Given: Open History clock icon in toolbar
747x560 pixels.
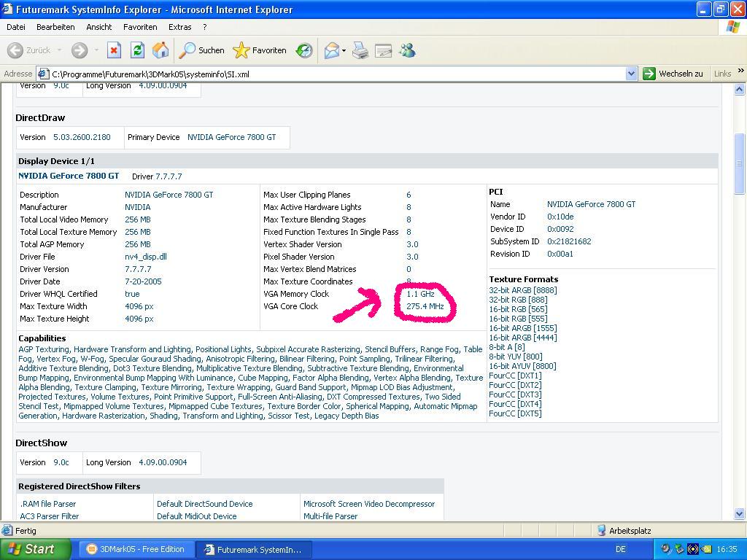Looking at the screenshot, I should (x=304, y=50).
